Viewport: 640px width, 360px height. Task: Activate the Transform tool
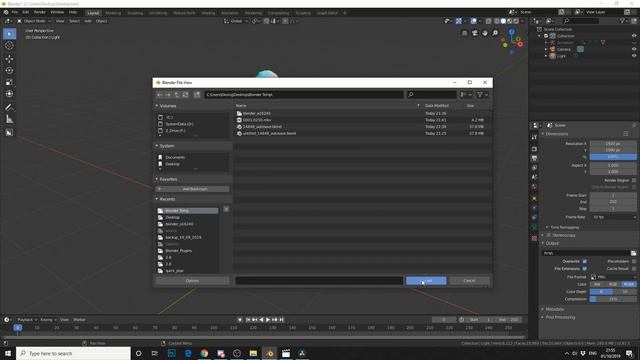pos(9,94)
